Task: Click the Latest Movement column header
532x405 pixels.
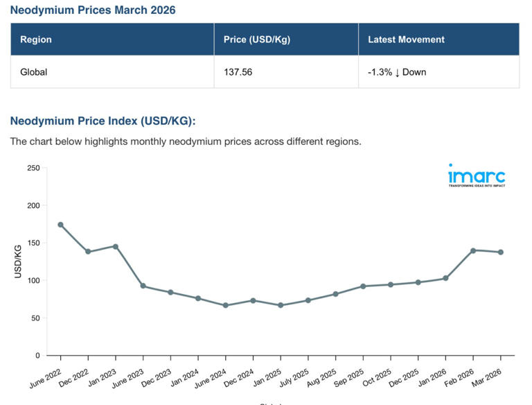Action: tap(406, 40)
